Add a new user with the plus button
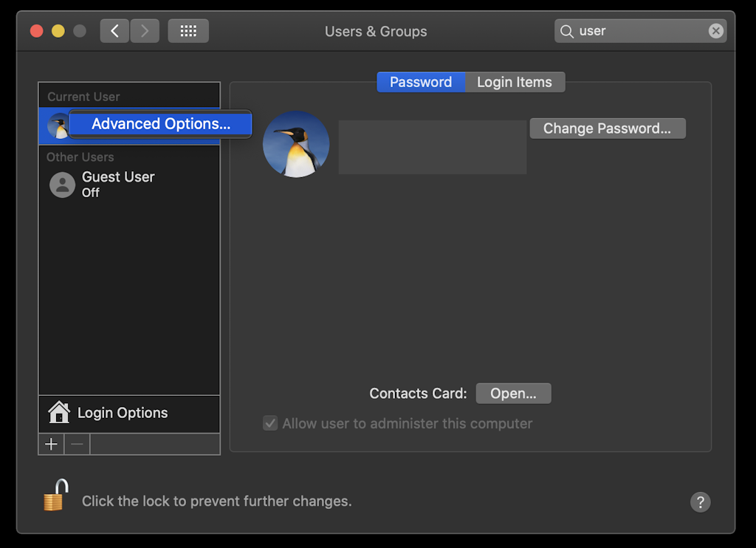 point(50,444)
